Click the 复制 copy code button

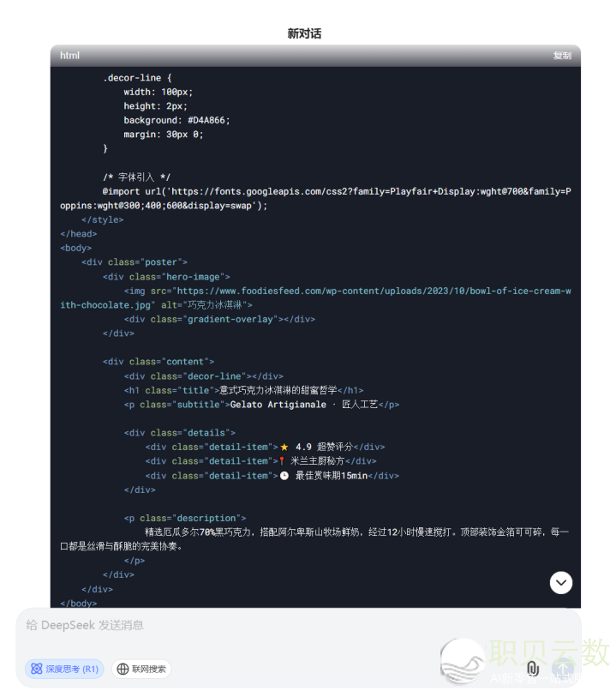coord(562,56)
